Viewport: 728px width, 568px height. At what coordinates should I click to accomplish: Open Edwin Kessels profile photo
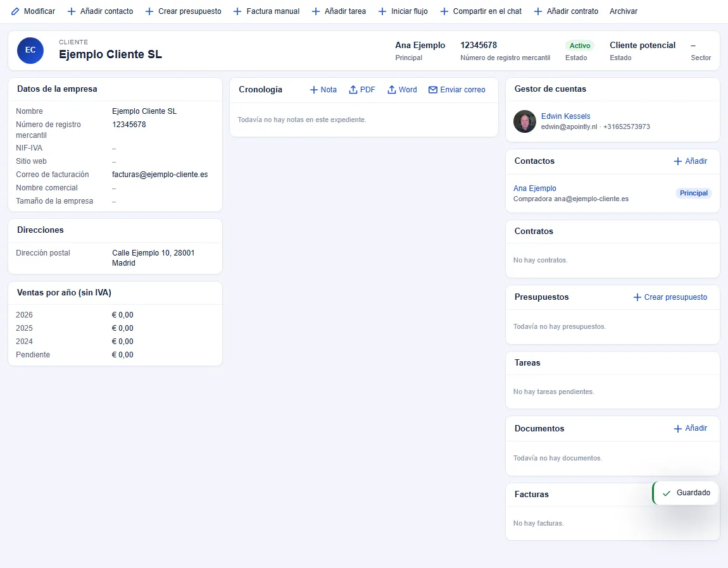(x=525, y=121)
